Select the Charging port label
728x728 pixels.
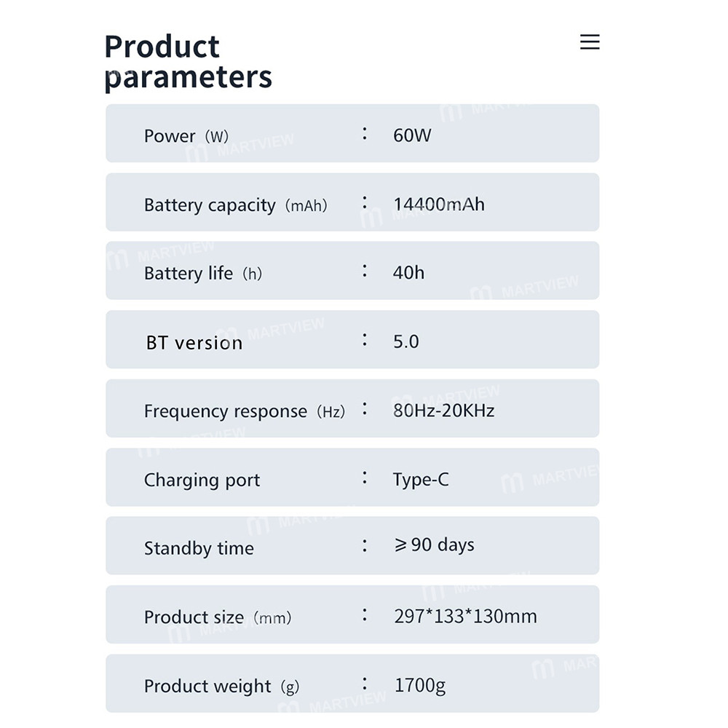[x=202, y=480]
